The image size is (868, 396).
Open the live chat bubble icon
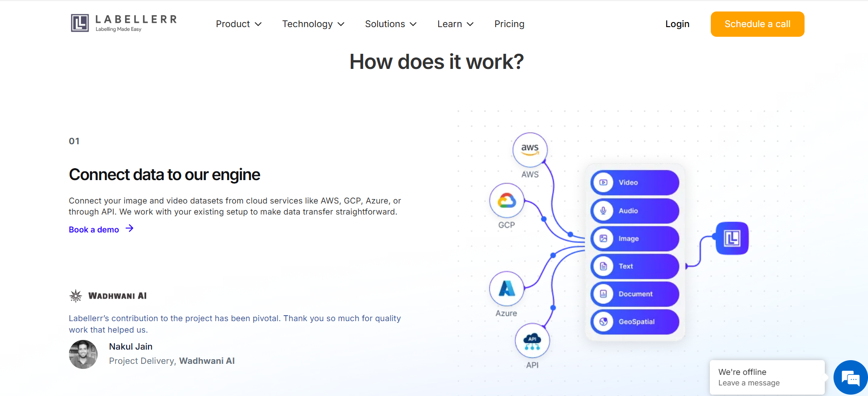point(851,378)
